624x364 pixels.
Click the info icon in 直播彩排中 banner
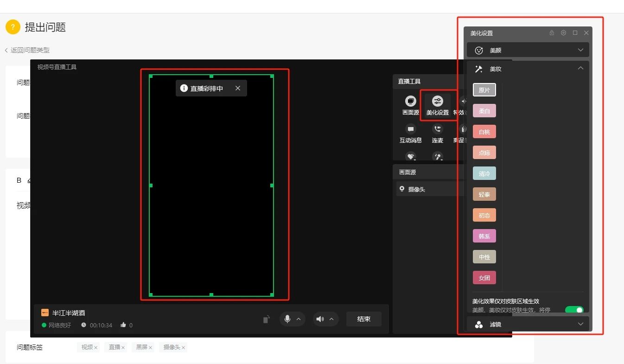click(184, 88)
